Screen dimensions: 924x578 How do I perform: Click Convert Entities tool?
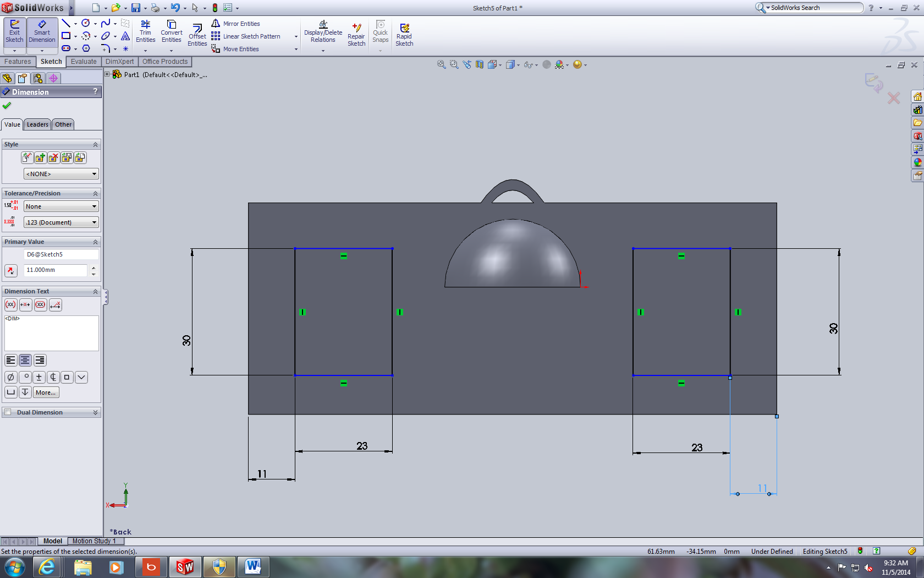click(172, 31)
